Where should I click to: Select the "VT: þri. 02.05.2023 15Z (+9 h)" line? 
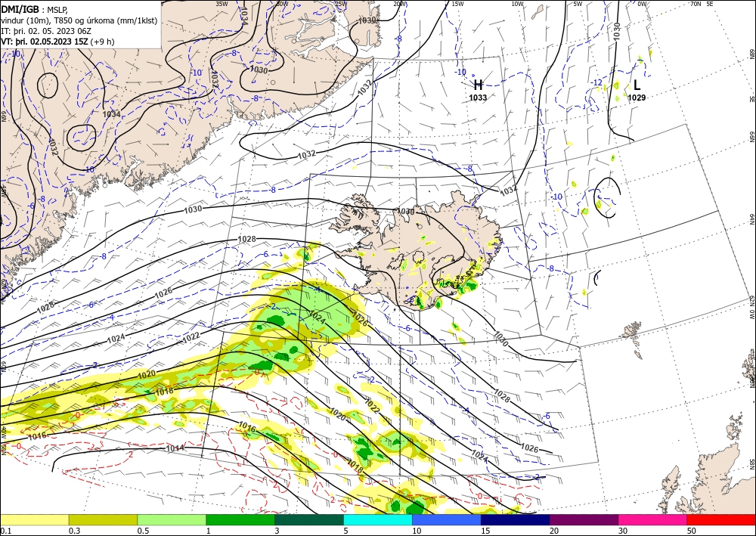tap(58, 42)
